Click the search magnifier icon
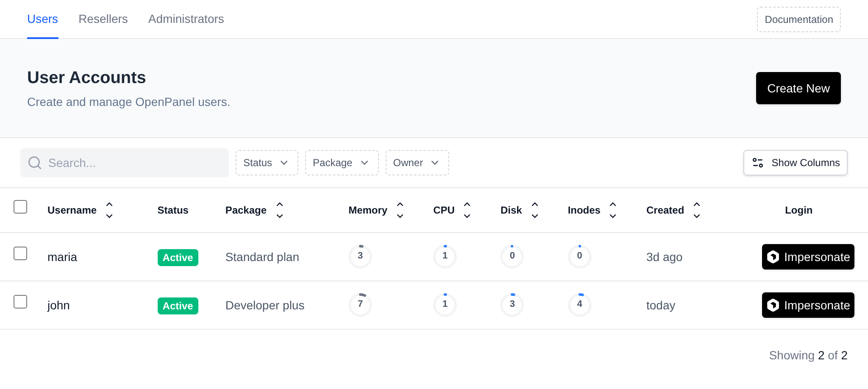 point(35,163)
